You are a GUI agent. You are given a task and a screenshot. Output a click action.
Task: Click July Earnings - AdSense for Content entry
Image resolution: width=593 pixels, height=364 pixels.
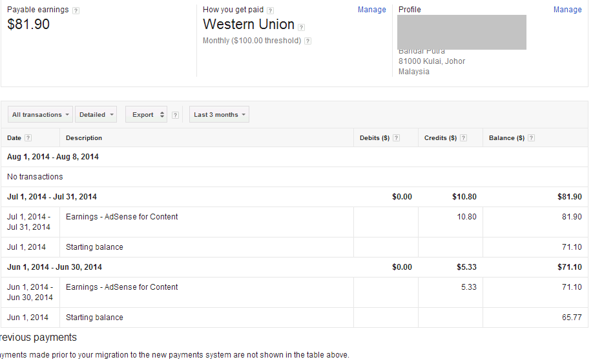(121, 217)
